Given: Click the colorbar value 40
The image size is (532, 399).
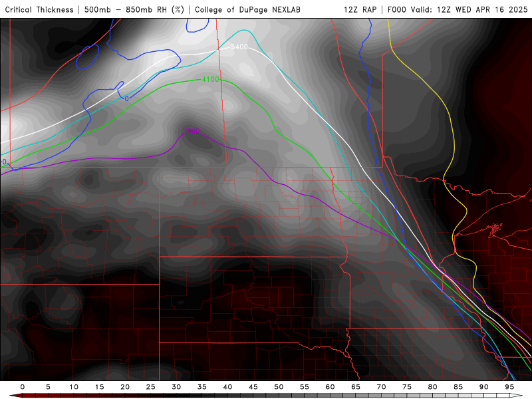Looking at the screenshot, I should pos(227,387).
